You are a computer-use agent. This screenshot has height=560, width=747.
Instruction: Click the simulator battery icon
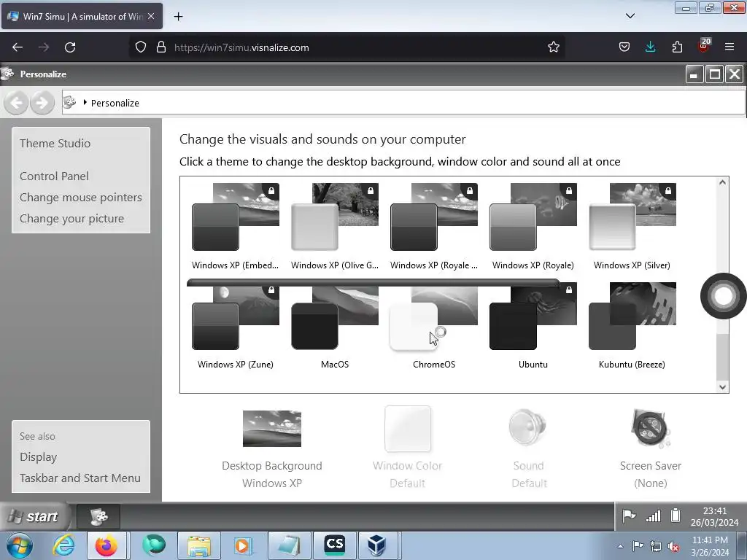click(676, 516)
